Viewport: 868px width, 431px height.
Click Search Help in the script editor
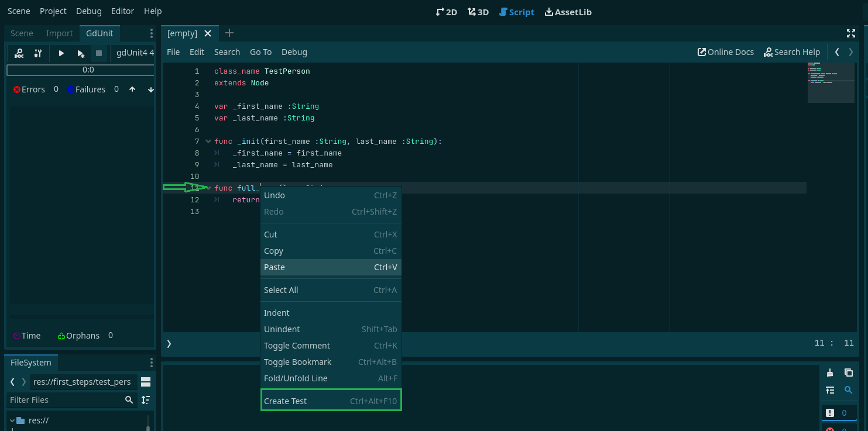pyautogui.click(x=792, y=51)
